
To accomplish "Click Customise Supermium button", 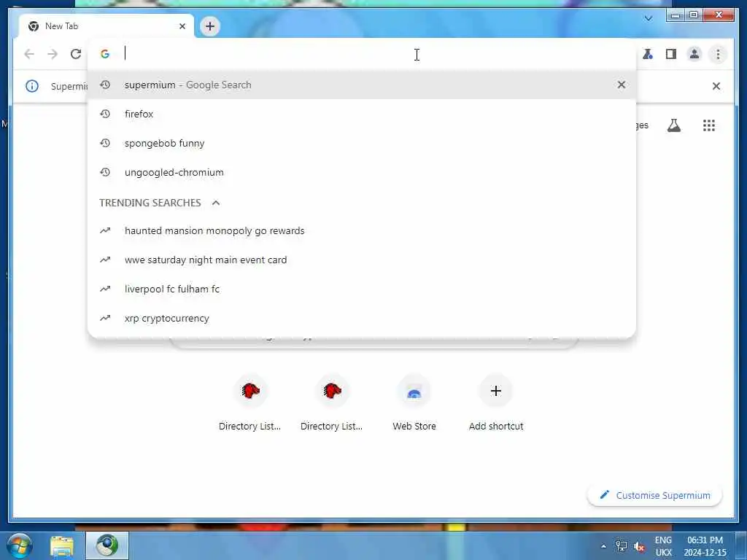I will [x=654, y=495].
